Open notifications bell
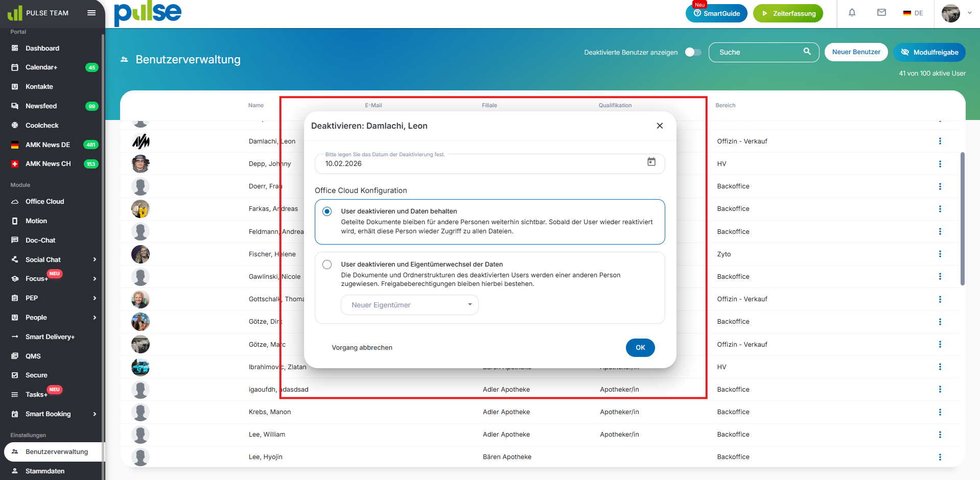The image size is (980, 480). [852, 13]
